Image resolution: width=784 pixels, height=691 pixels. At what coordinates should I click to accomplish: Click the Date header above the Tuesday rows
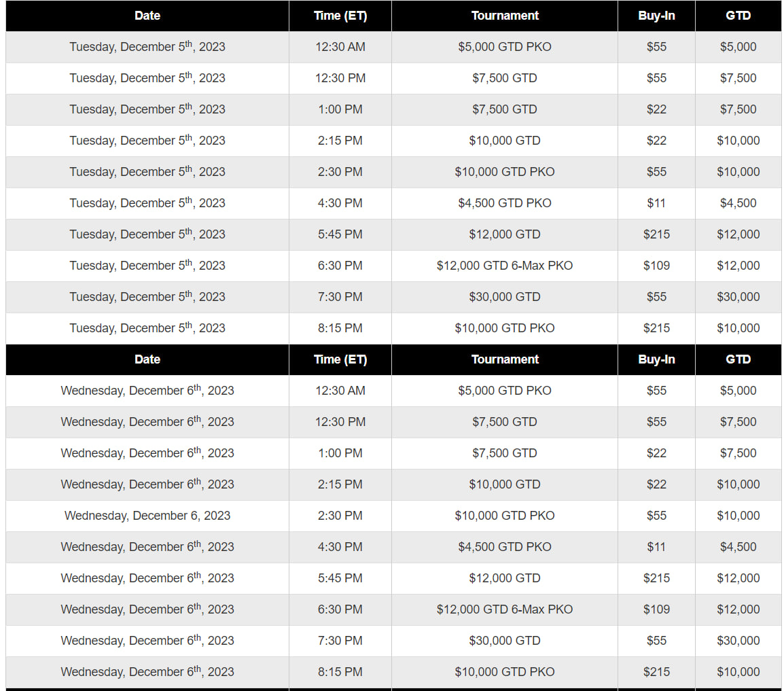[x=147, y=16]
